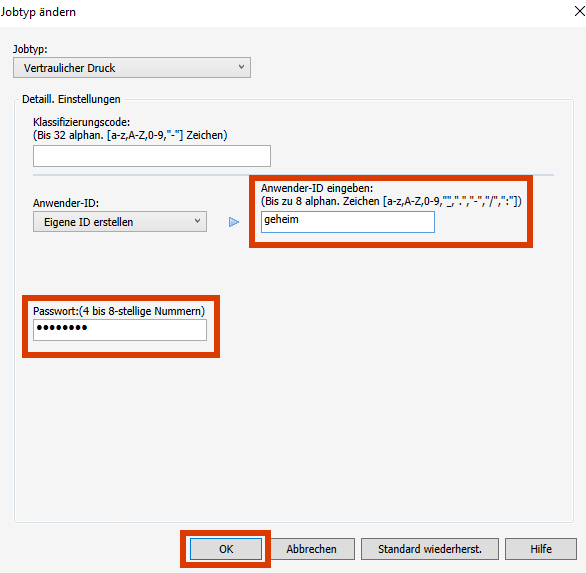Viewport: 586px width, 573px height.
Task: Open help with the Hilfe button
Action: click(541, 549)
